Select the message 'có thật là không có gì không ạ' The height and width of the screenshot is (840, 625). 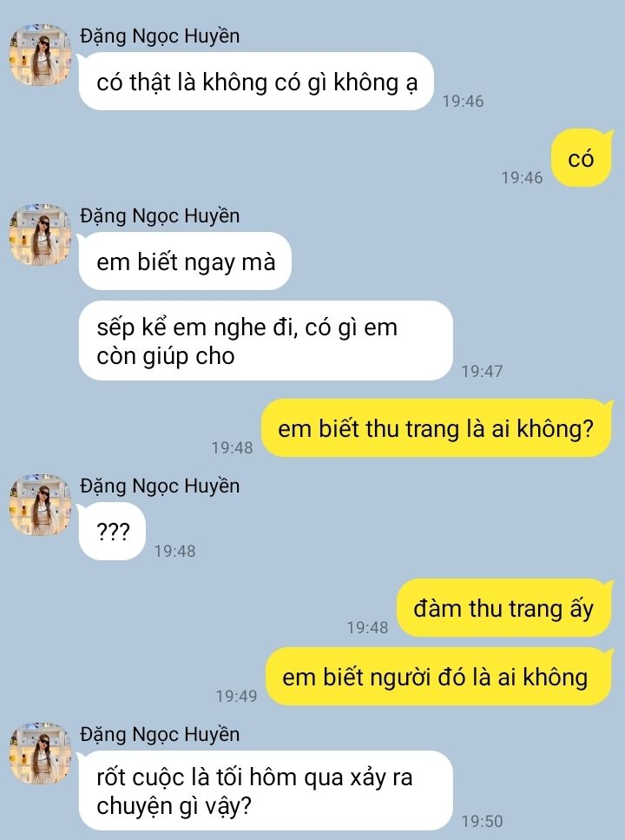point(256,82)
